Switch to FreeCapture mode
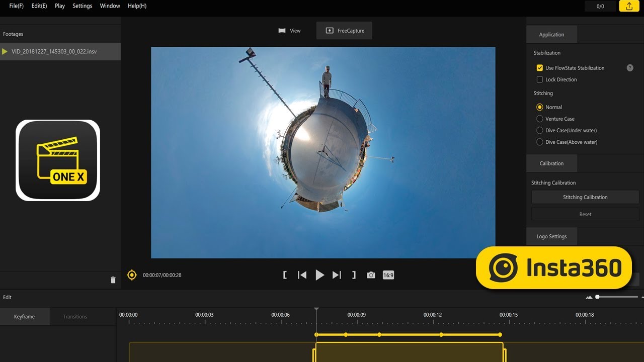The height and width of the screenshot is (362, 644). (344, 31)
